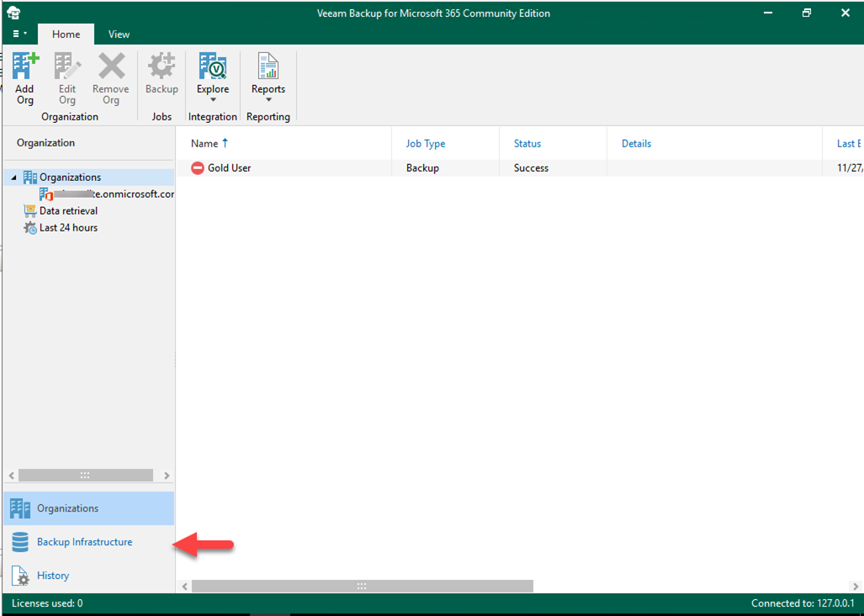This screenshot has width=864, height=616.
Task: Restore down the Veeam Backup window
Action: (807, 13)
